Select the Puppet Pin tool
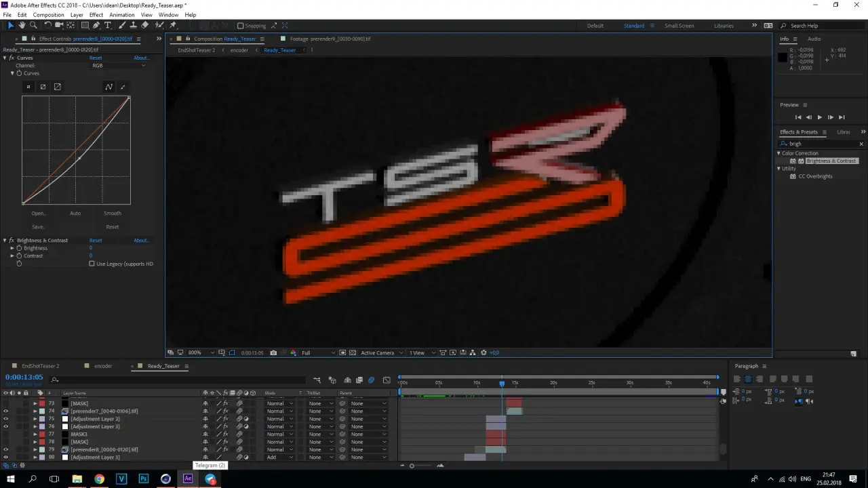This screenshot has height=488, width=868. click(x=174, y=26)
